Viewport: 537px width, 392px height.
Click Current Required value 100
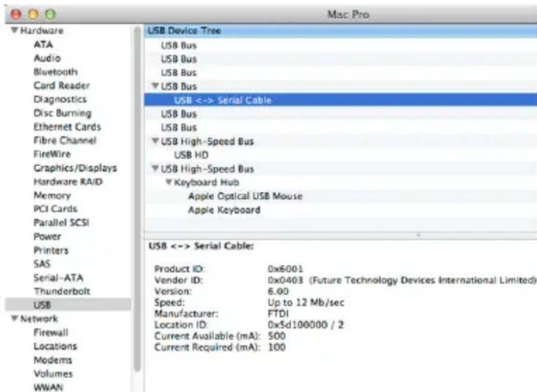click(276, 347)
